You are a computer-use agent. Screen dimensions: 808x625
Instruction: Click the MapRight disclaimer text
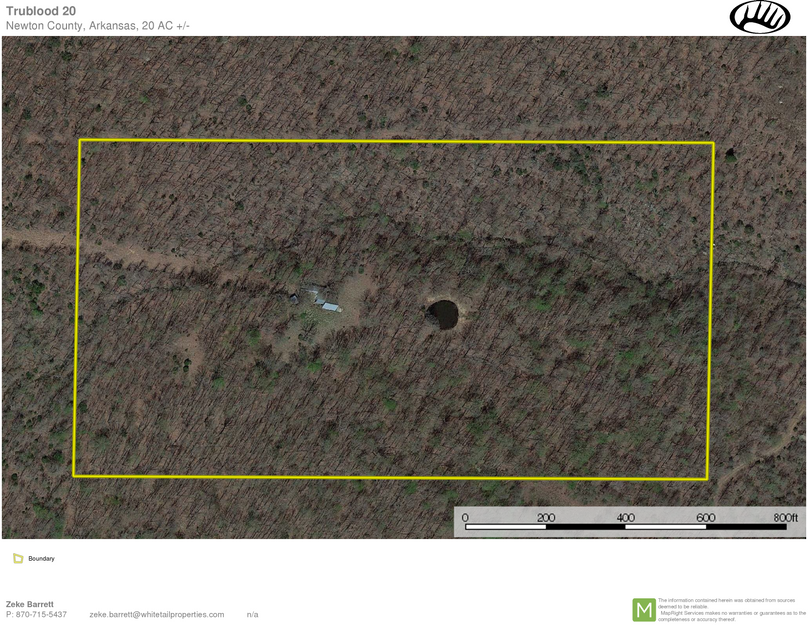coord(730,609)
